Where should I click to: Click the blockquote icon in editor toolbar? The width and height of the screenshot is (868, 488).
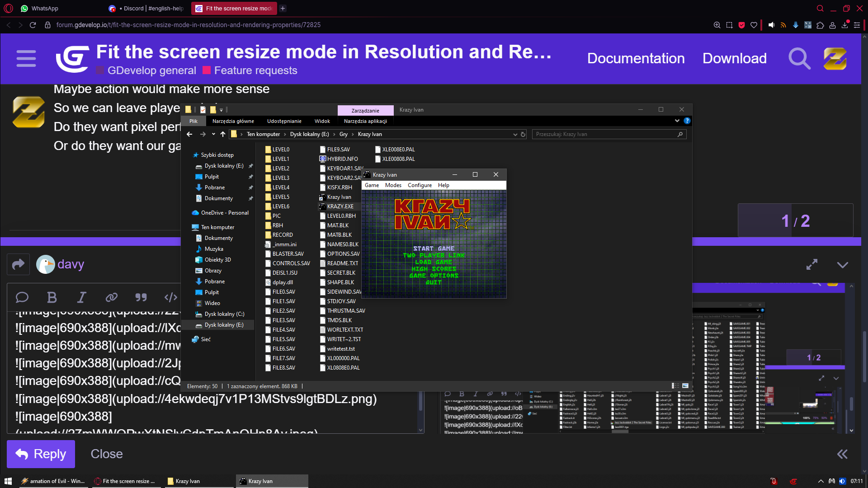141,297
